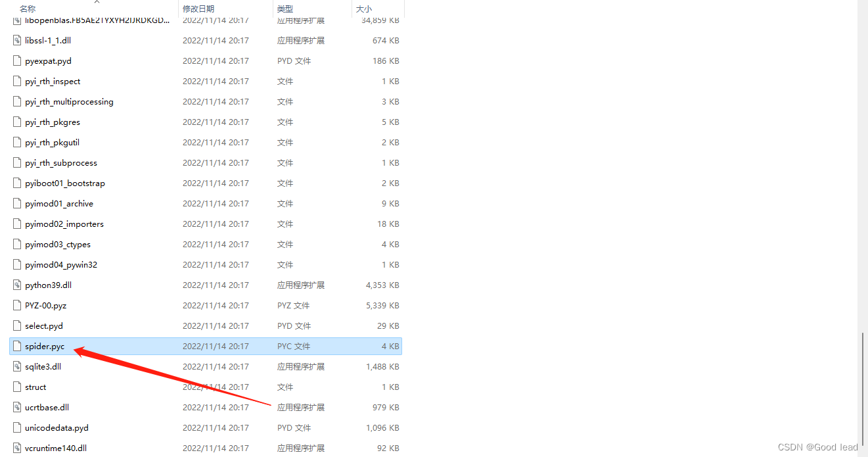Sort files by the 名称 column header

click(x=28, y=9)
